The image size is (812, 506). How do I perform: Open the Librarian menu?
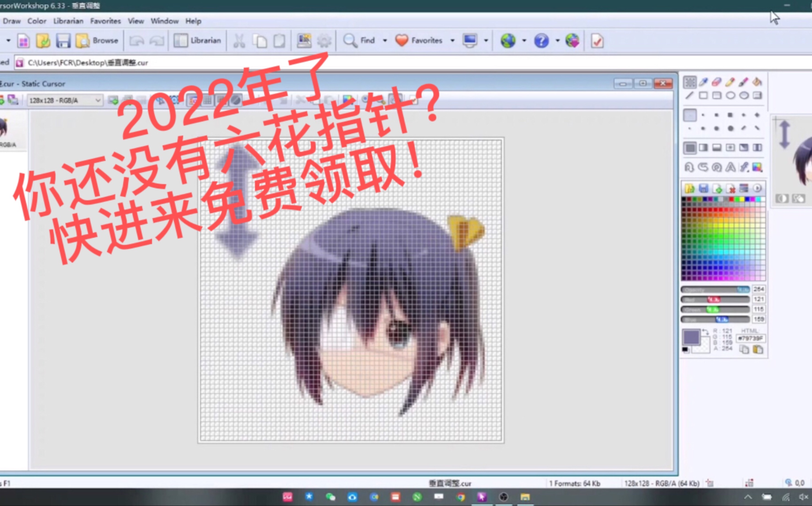(68, 21)
